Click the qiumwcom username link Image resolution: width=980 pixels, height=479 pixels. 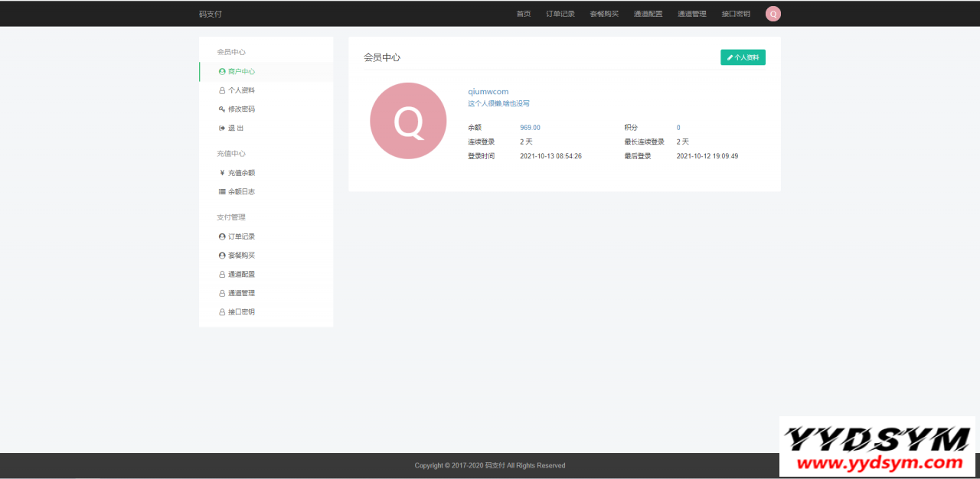point(488,92)
